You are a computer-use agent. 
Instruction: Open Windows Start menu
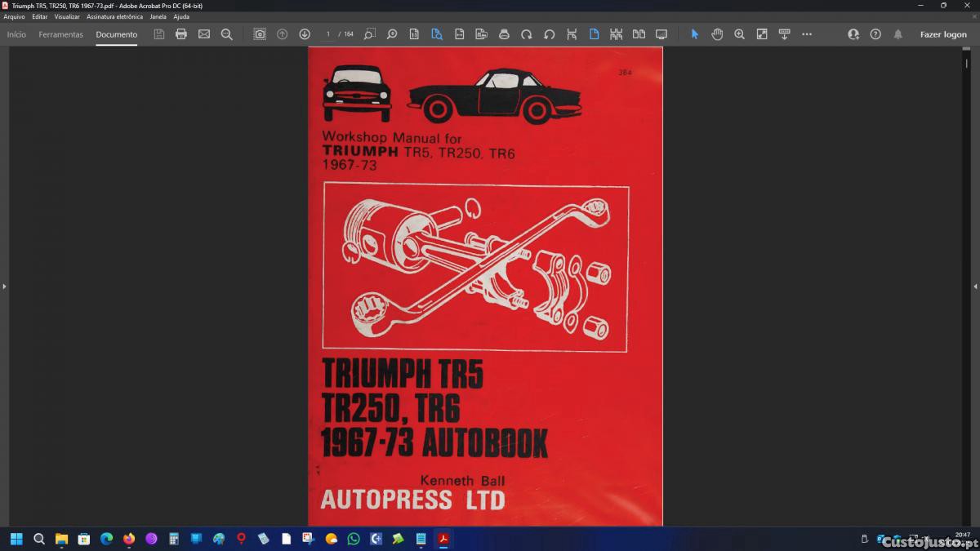(16, 539)
